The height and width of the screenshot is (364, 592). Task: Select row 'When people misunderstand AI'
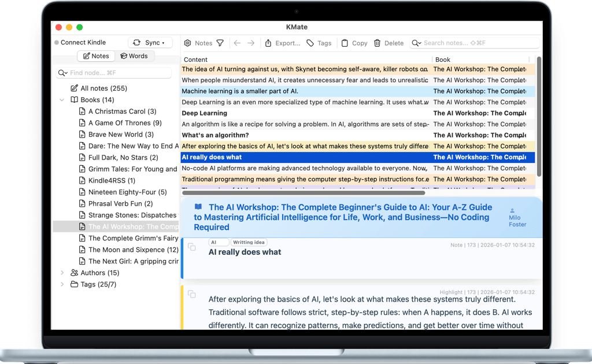click(x=358, y=80)
